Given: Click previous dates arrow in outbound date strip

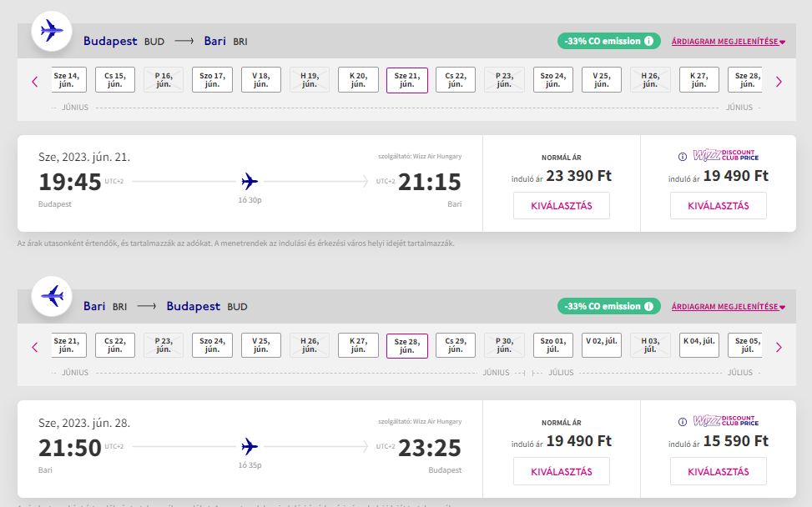Looking at the screenshot, I should click(x=35, y=82).
